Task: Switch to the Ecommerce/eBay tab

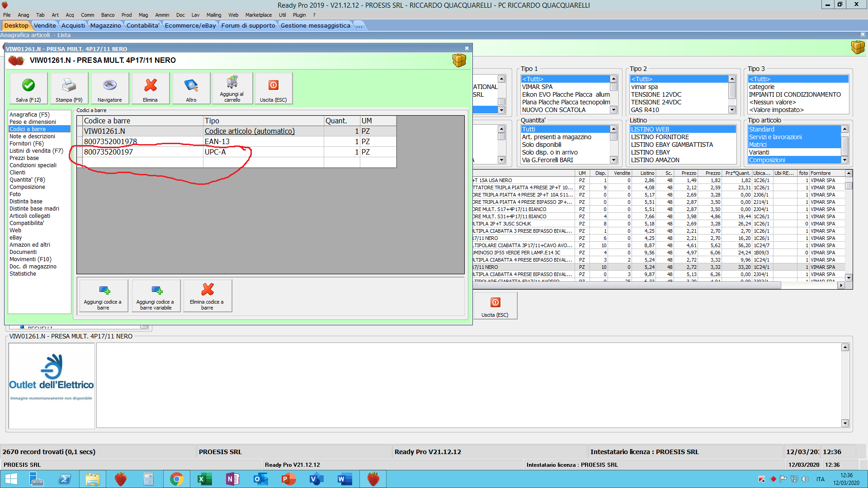Action: [190, 25]
